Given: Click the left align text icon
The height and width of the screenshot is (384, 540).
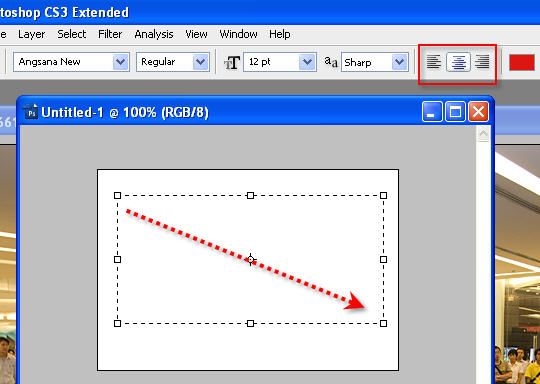Looking at the screenshot, I should (x=434, y=62).
